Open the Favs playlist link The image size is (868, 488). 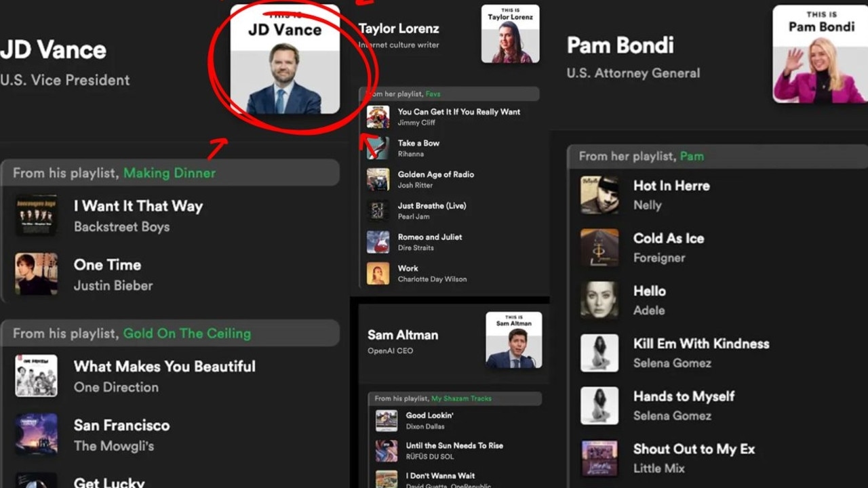[x=433, y=94]
